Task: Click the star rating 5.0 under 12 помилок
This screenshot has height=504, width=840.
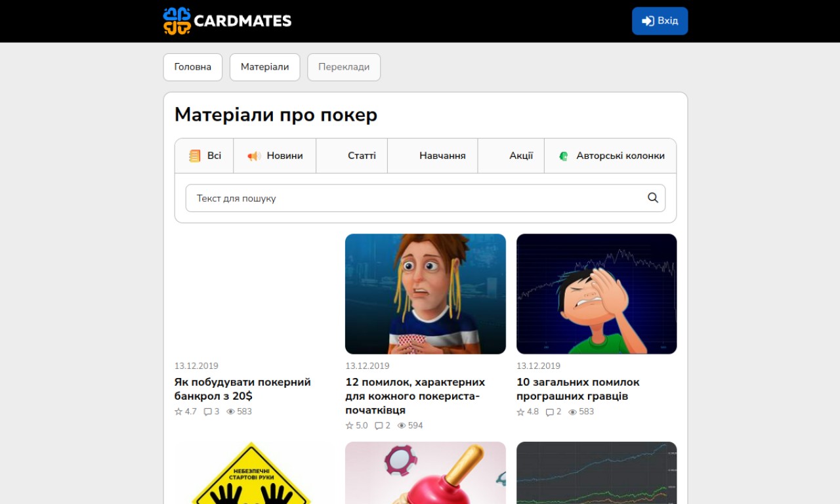Action: (x=357, y=425)
